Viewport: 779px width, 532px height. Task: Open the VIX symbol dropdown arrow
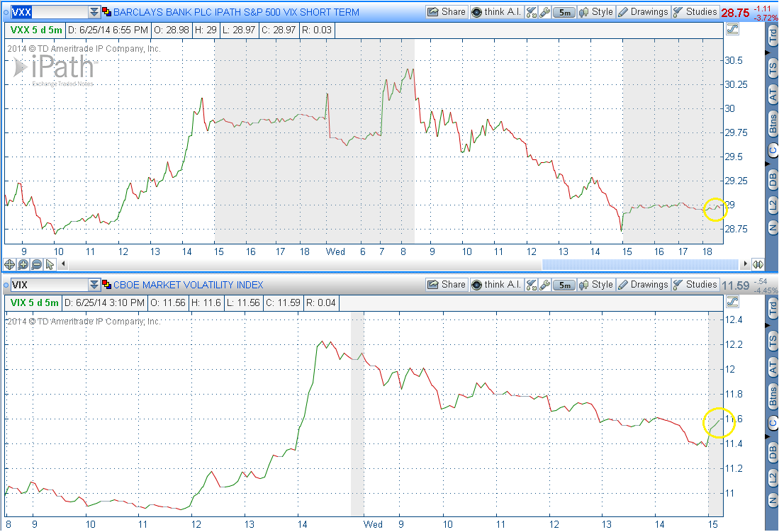tap(94, 285)
